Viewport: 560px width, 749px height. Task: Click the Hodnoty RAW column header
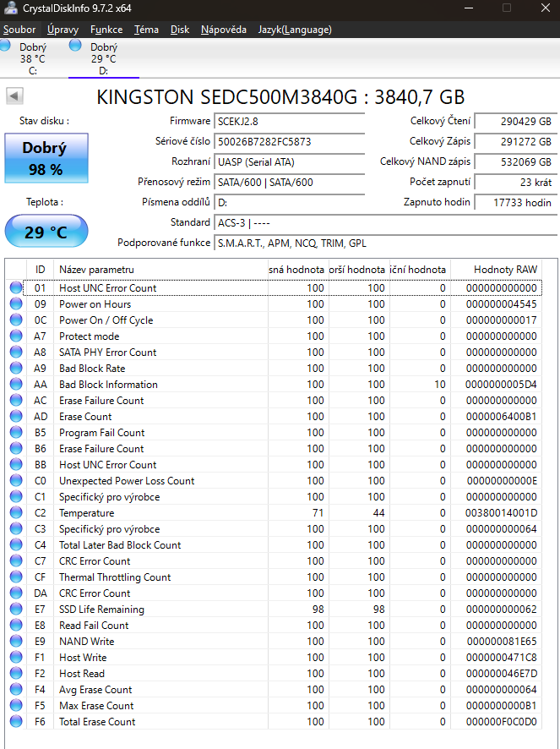point(497,270)
